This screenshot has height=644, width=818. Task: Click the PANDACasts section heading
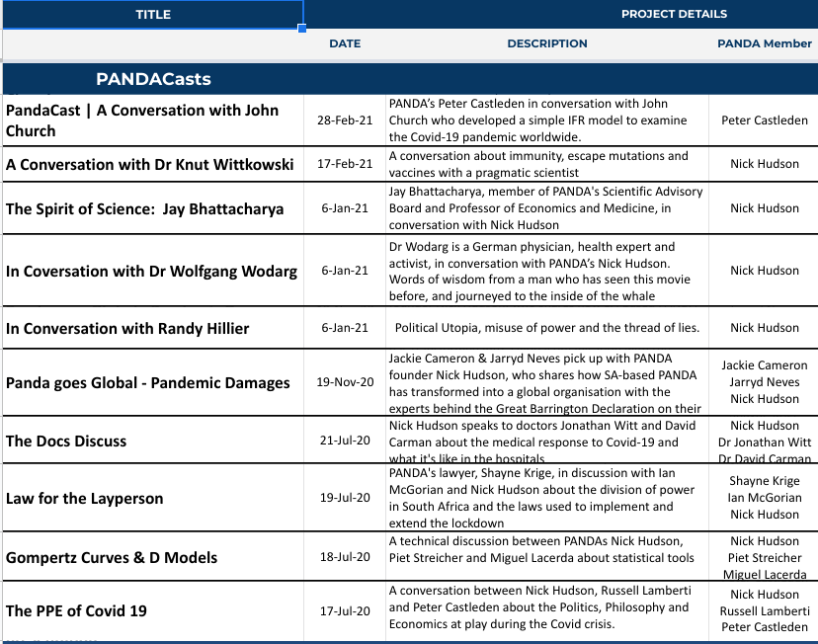(x=153, y=79)
